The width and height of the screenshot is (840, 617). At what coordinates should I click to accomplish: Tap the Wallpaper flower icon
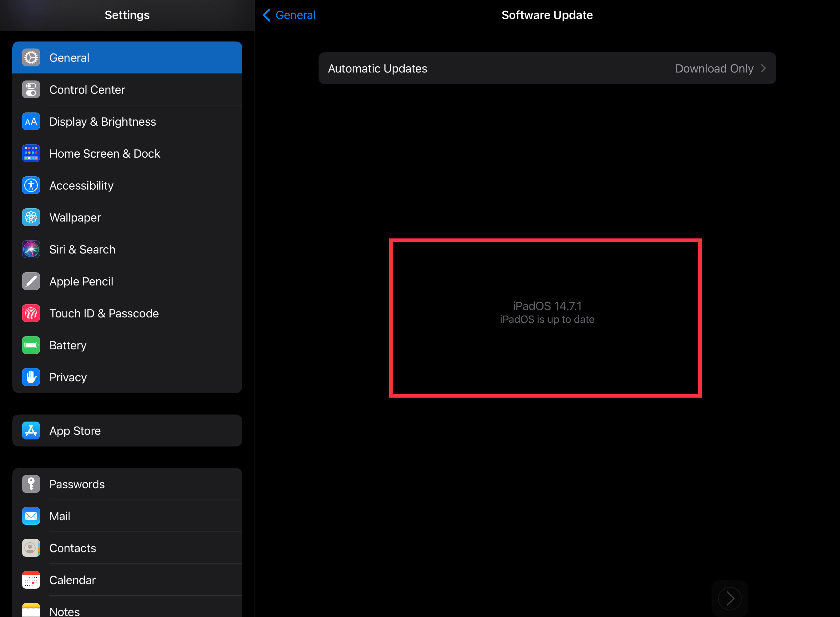(31, 217)
